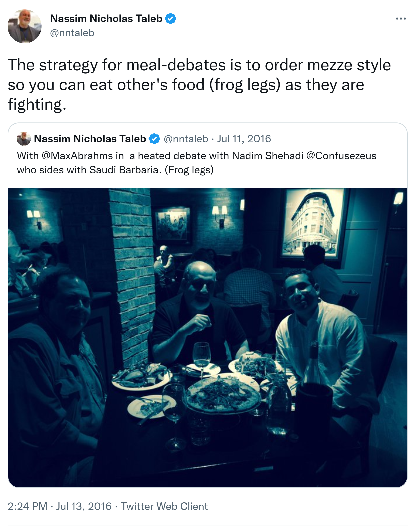Click the blue verified badge beside author name
This screenshot has height=532, width=413.
pos(171,19)
